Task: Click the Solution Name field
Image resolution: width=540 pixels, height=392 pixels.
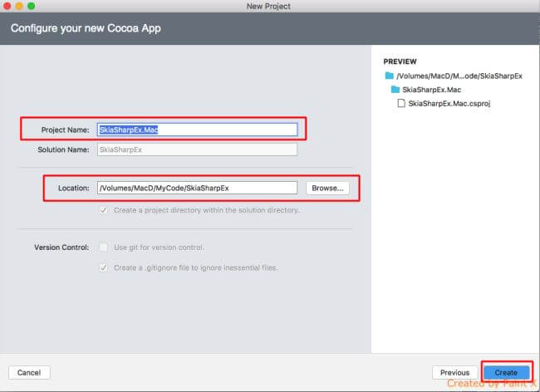Action: pyautogui.click(x=198, y=149)
